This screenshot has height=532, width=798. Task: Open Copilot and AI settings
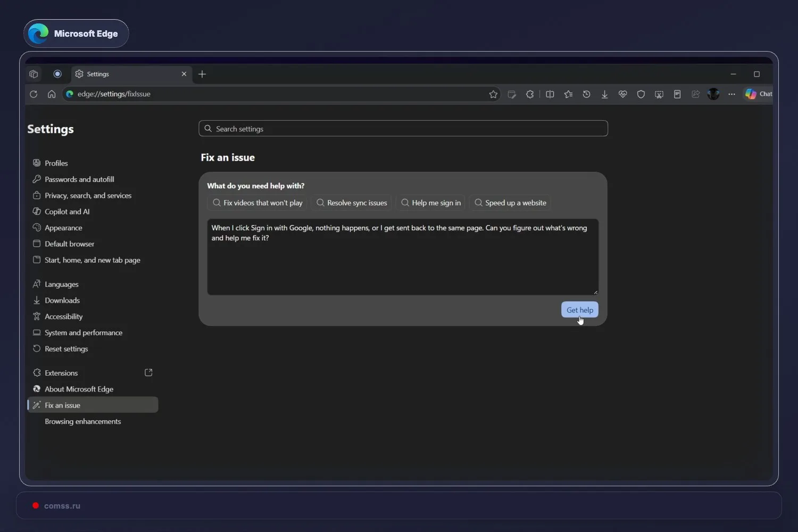tap(93, 212)
